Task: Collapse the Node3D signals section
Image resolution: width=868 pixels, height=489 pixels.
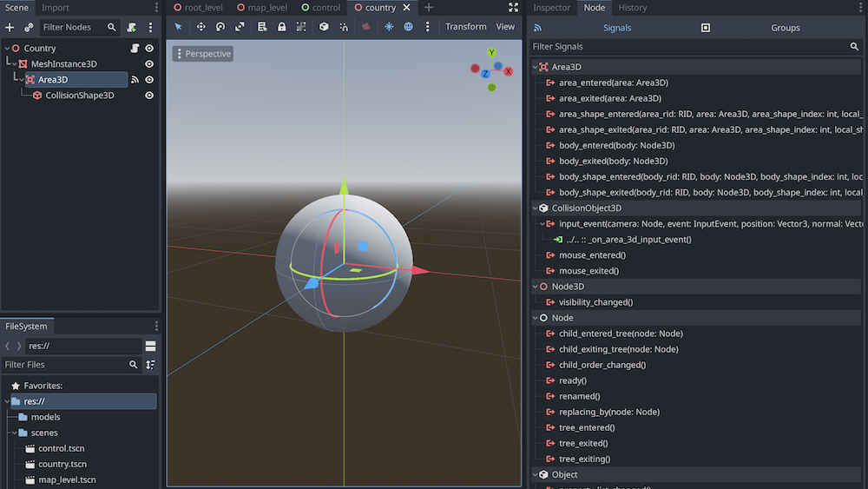Action: click(536, 287)
